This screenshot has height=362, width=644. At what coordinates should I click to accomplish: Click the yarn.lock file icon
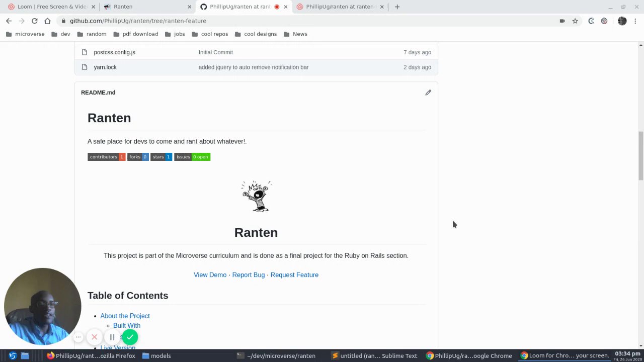coord(85,67)
